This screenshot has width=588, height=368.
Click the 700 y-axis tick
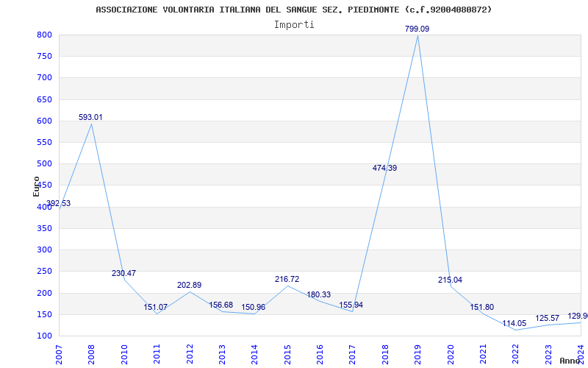[x=44, y=78]
